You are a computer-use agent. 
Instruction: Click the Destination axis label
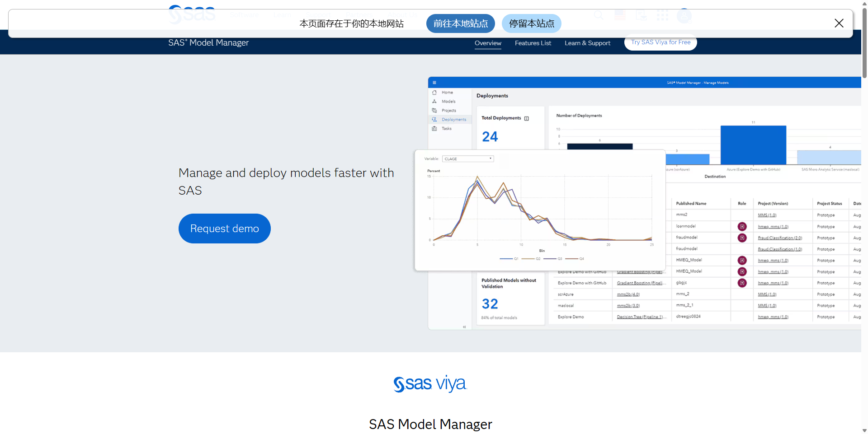715,177
